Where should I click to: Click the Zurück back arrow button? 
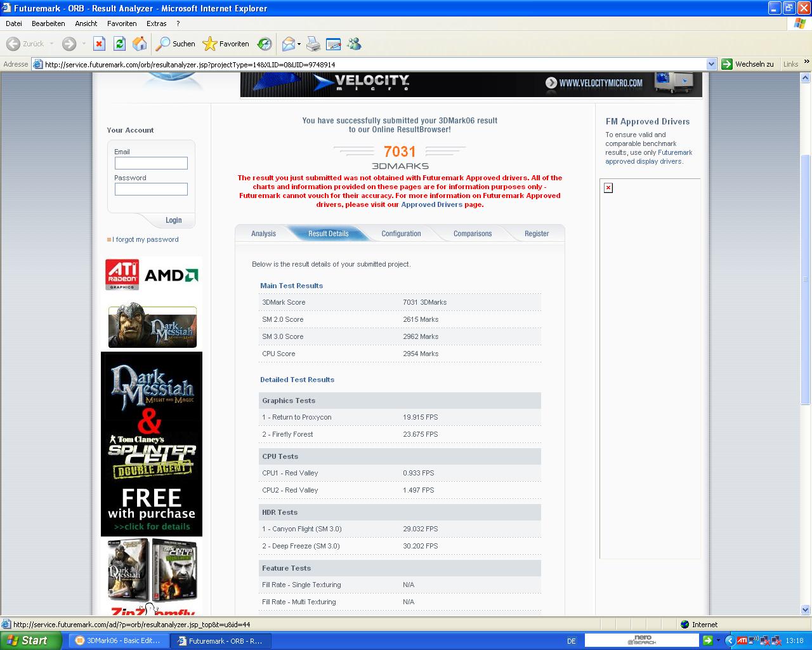[x=25, y=44]
